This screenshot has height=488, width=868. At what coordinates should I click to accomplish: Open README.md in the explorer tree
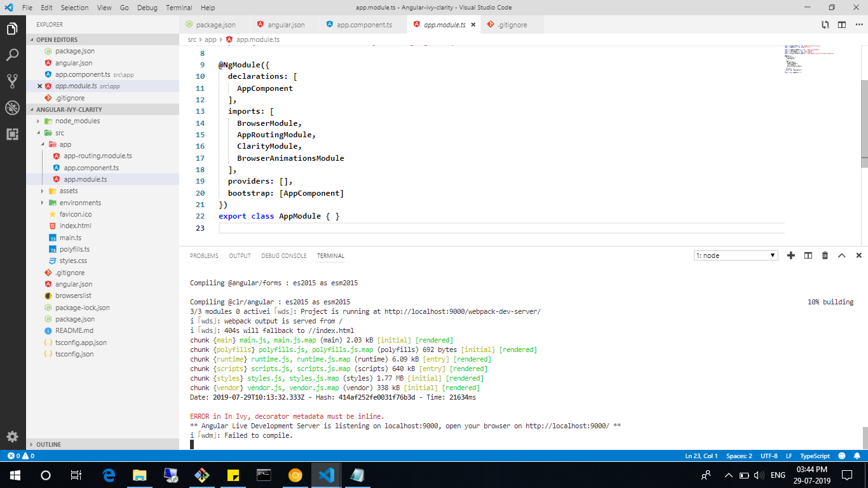click(x=74, y=330)
